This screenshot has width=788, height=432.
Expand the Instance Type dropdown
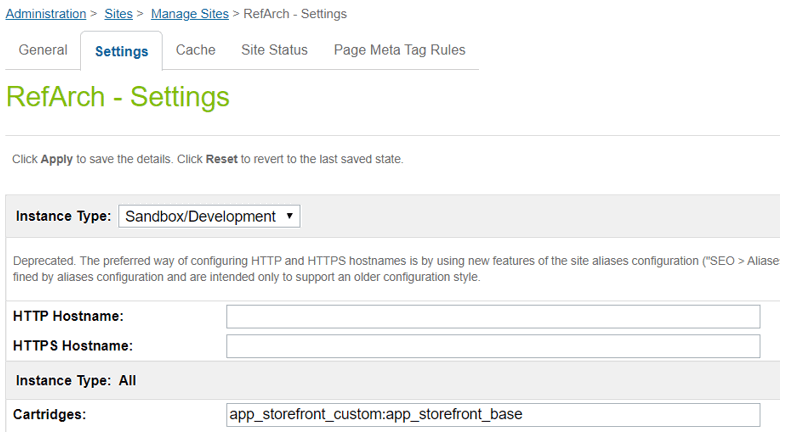coord(209,216)
